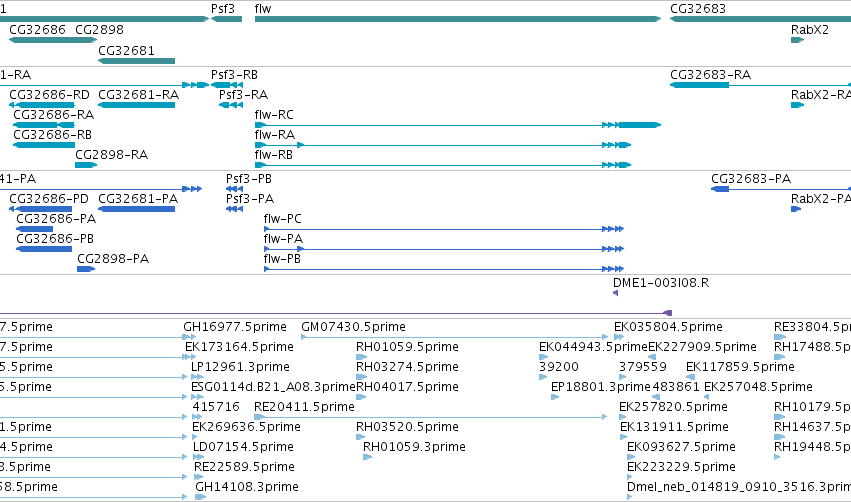The width and height of the screenshot is (851, 502).
Task: Select the RabX2-RA transcript
Action: (x=797, y=105)
